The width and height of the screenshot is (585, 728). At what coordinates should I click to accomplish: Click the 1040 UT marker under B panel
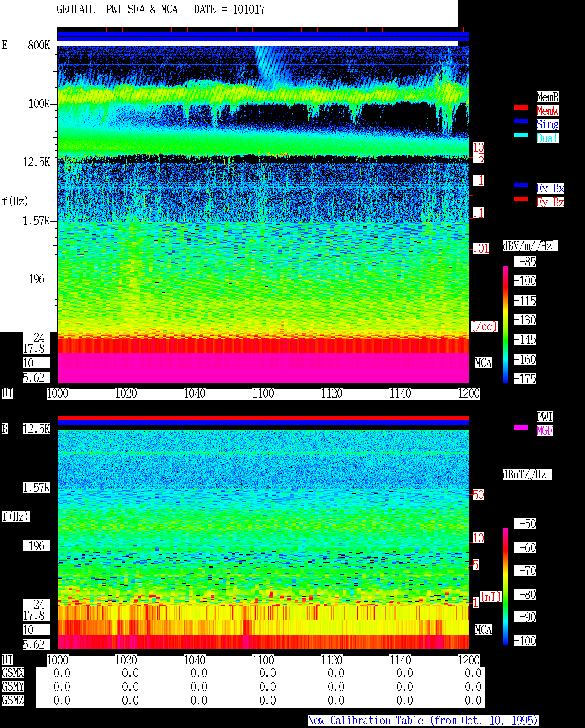[x=194, y=660]
